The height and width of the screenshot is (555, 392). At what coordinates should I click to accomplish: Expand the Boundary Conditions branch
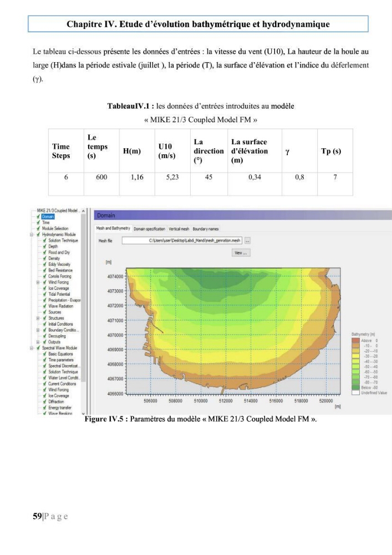[38, 330]
